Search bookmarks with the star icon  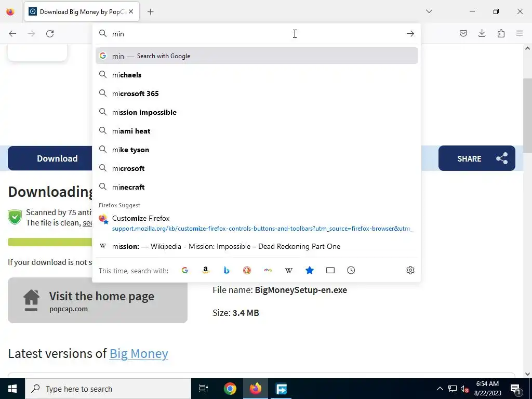click(310, 270)
